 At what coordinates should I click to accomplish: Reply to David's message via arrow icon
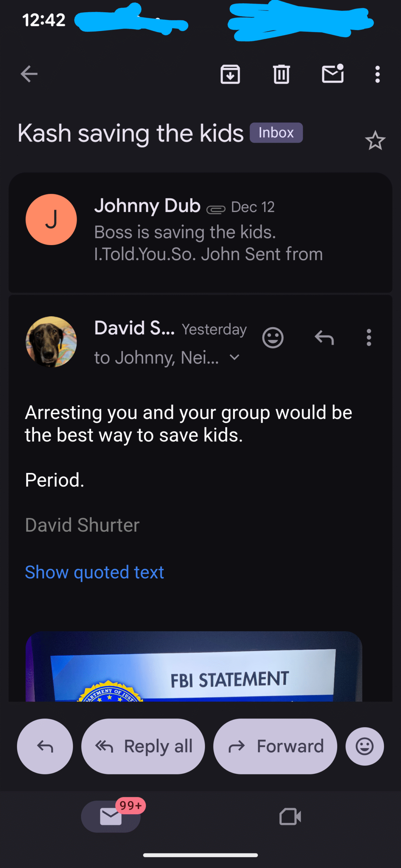324,338
